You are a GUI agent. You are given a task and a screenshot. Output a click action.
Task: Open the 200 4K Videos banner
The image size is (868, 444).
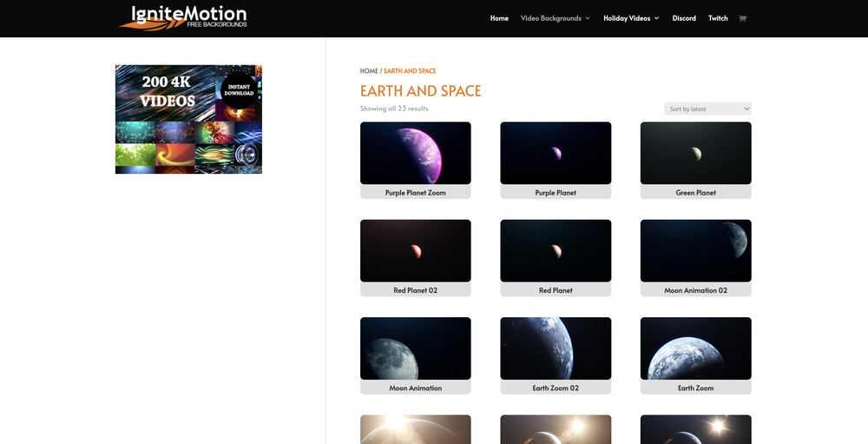tap(188, 119)
